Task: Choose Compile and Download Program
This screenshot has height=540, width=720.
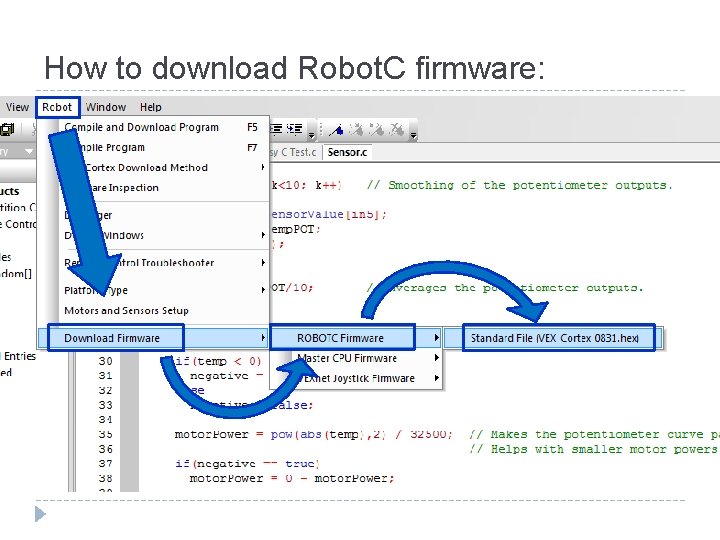Action: 154,127
